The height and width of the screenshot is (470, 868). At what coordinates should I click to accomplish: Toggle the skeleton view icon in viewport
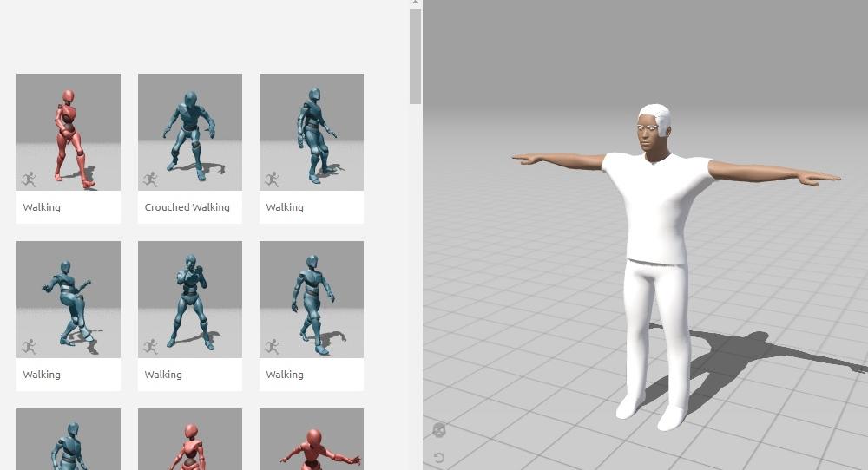click(439, 430)
